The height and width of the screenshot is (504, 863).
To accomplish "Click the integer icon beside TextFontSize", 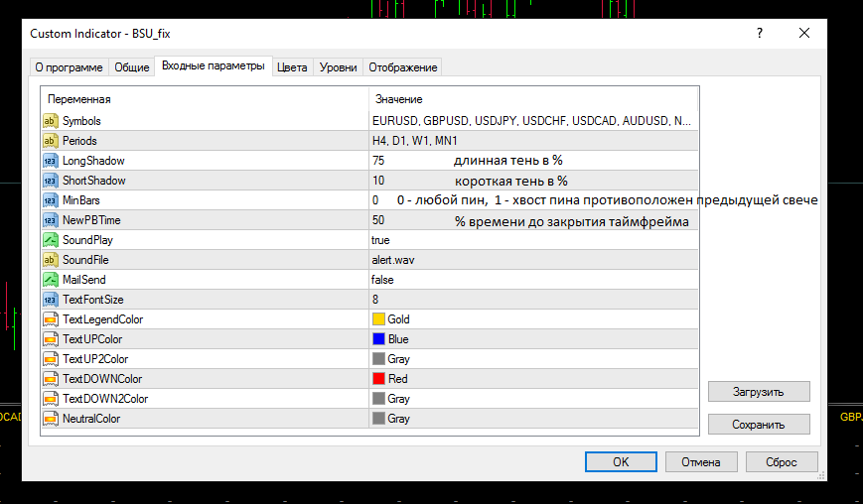I will (50, 299).
